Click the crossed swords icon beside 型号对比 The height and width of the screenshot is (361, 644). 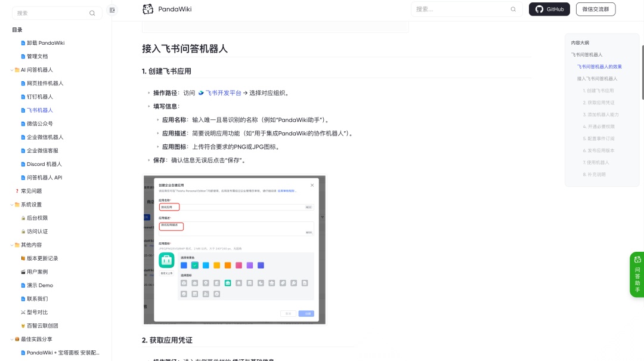point(23,312)
